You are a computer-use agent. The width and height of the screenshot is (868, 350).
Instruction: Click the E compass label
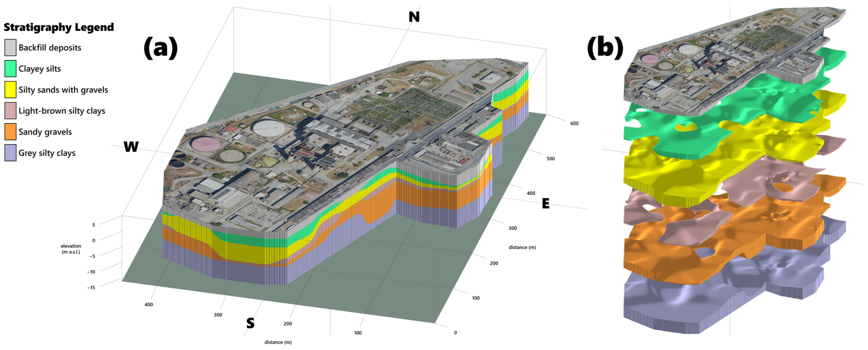546,204
